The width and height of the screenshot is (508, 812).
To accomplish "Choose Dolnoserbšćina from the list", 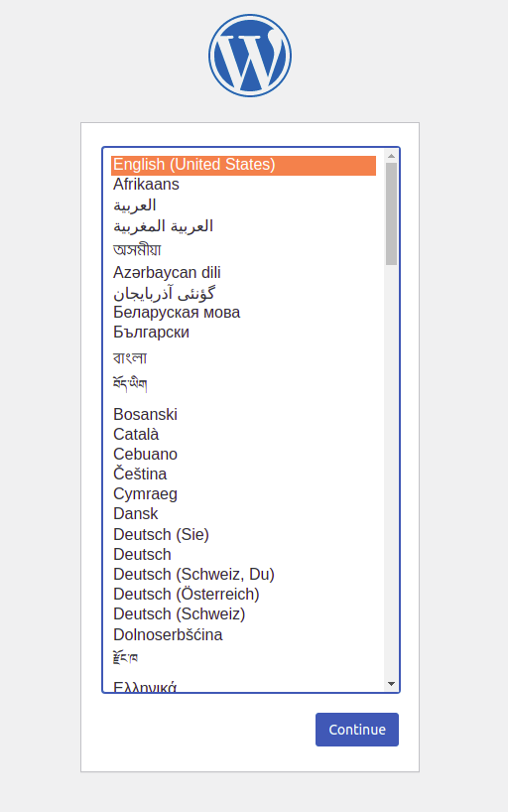I will pyautogui.click(x=243, y=635).
